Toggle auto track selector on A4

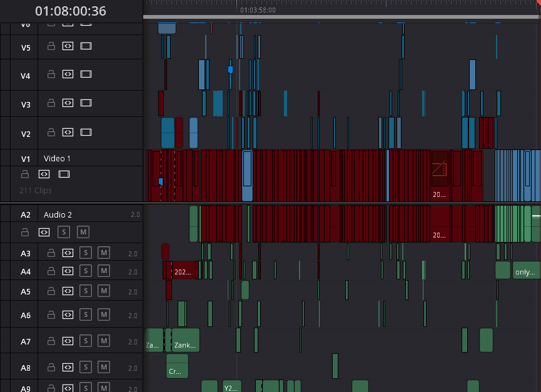[x=68, y=271]
